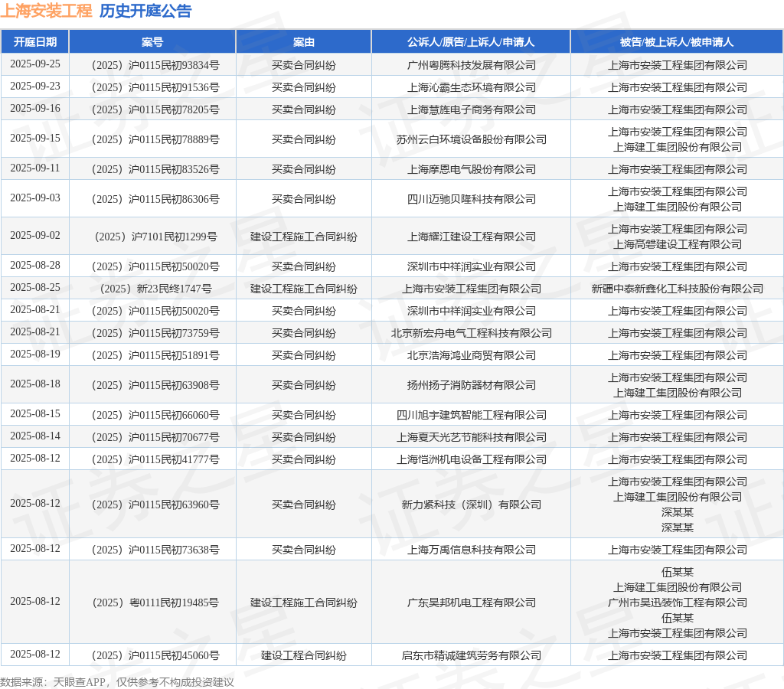The image size is (784, 689).
Task: Click case number 沪0115民初91536号
Action: pyautogui.click(x=155, y=87)
